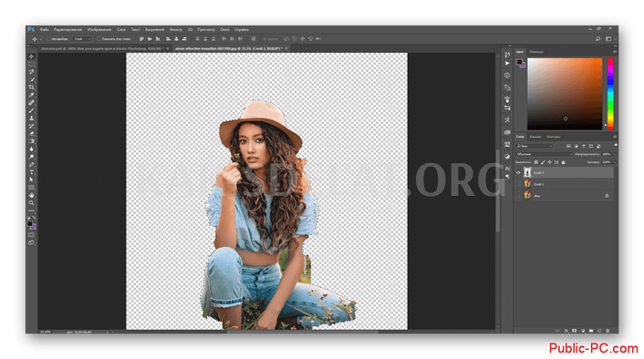Switch to the Каналы tab

pos(535,137)
